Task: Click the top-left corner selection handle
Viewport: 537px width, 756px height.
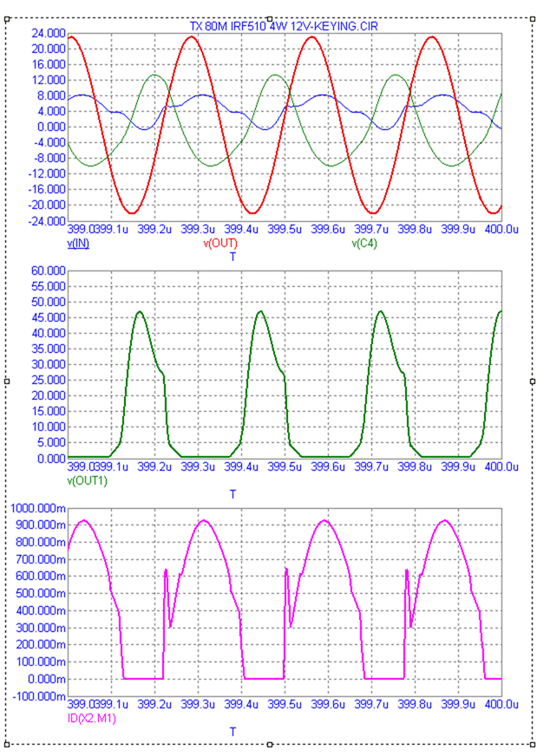Action: pos(8,18)
